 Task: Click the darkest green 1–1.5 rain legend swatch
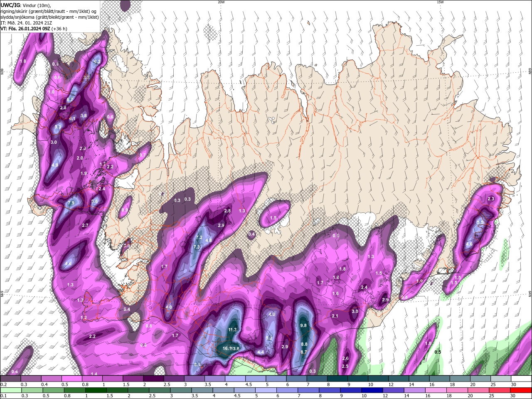point(96,390)
